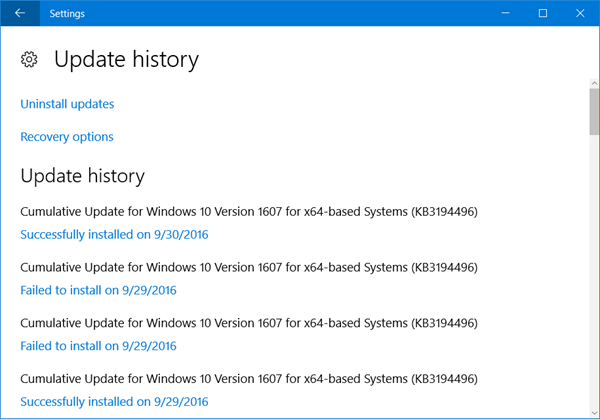Click the Update history section subheading

coord(83,176)
